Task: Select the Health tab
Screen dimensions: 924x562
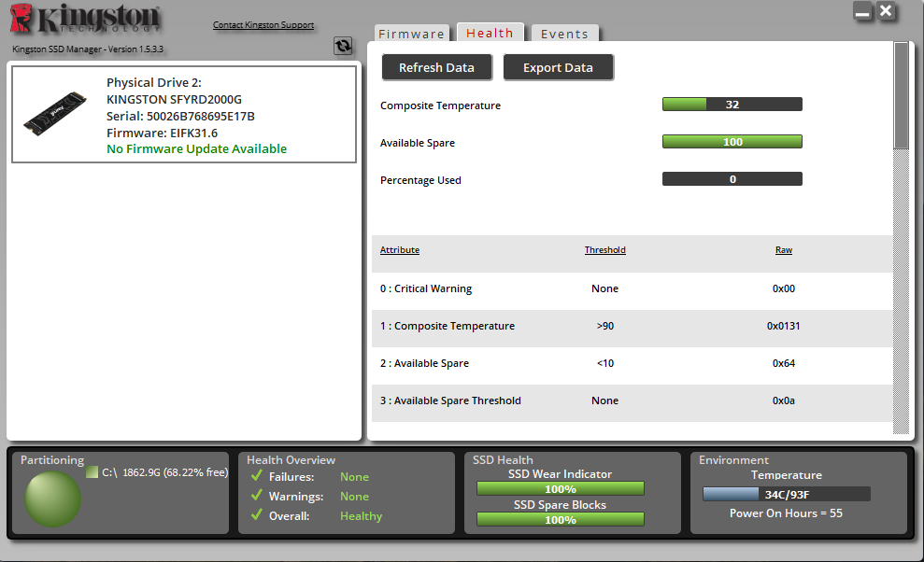Action: 490,33
